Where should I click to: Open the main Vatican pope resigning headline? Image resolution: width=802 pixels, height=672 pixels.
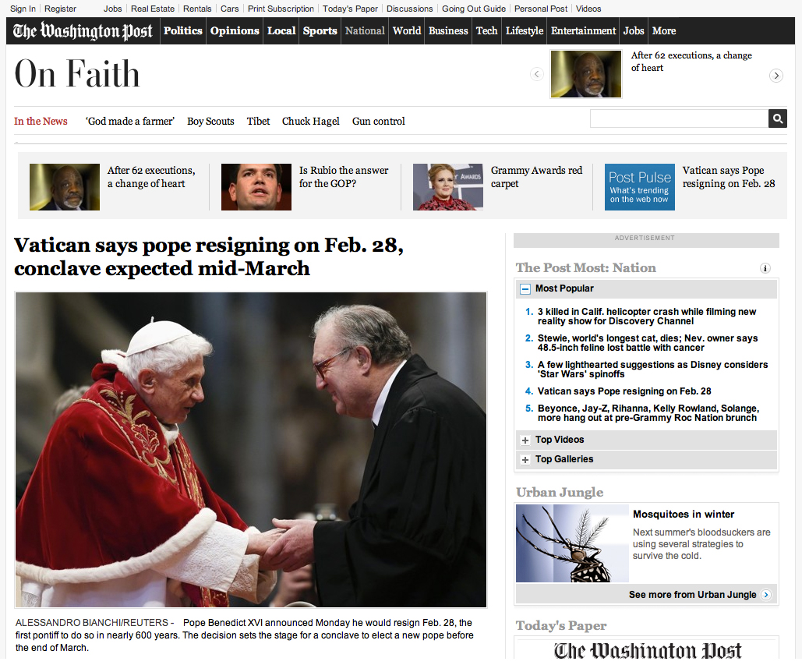pos(209,256)
